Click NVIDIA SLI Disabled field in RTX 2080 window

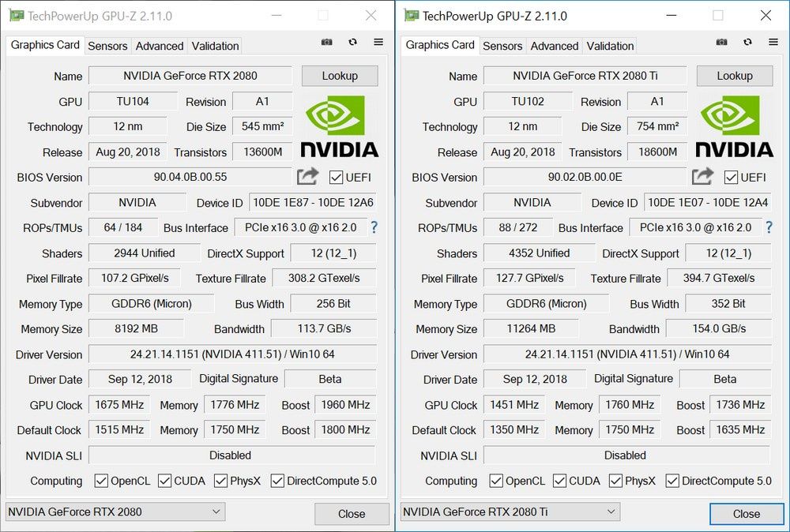pyautogui.click(x=232, y=455)
